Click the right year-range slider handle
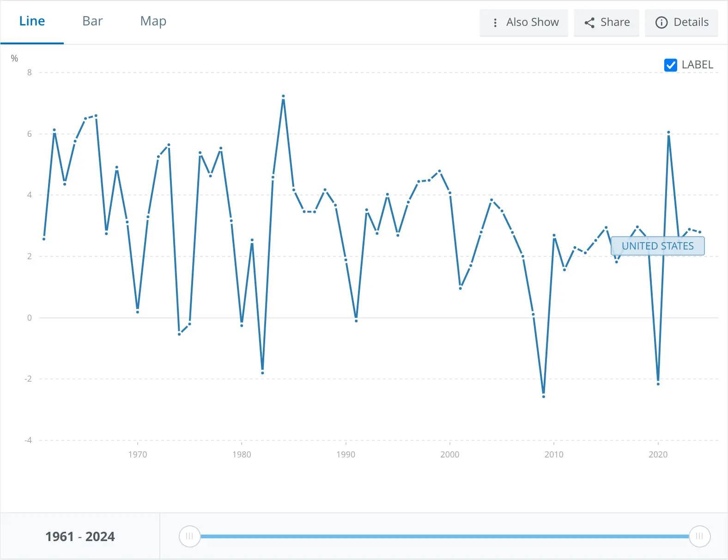 pyautogui.click(x=699, y=536)
